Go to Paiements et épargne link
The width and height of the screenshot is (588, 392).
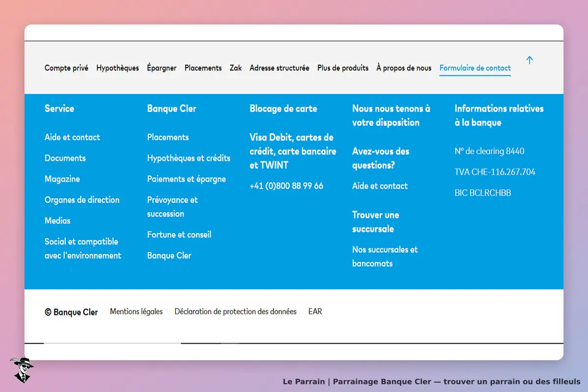187,179
